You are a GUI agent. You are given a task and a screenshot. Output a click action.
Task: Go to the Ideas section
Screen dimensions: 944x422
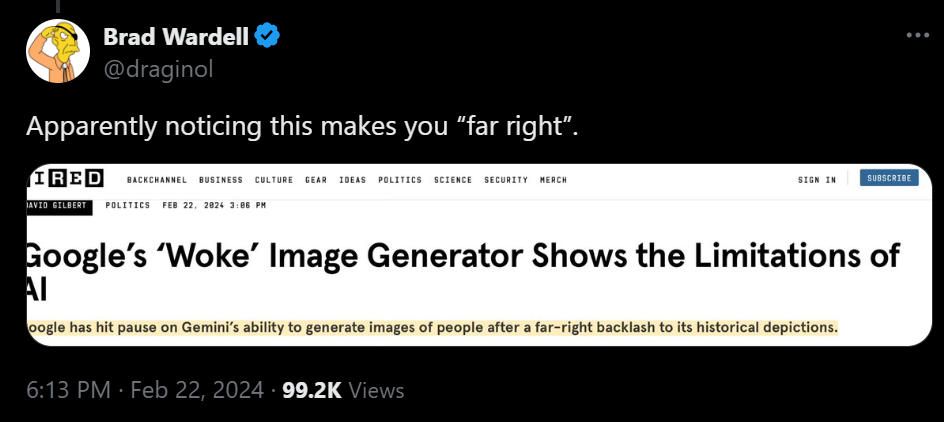tap(353, 180)
